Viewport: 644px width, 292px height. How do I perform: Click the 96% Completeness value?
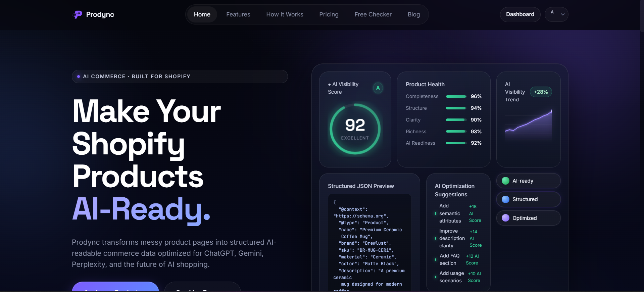[x=476, y=96]
